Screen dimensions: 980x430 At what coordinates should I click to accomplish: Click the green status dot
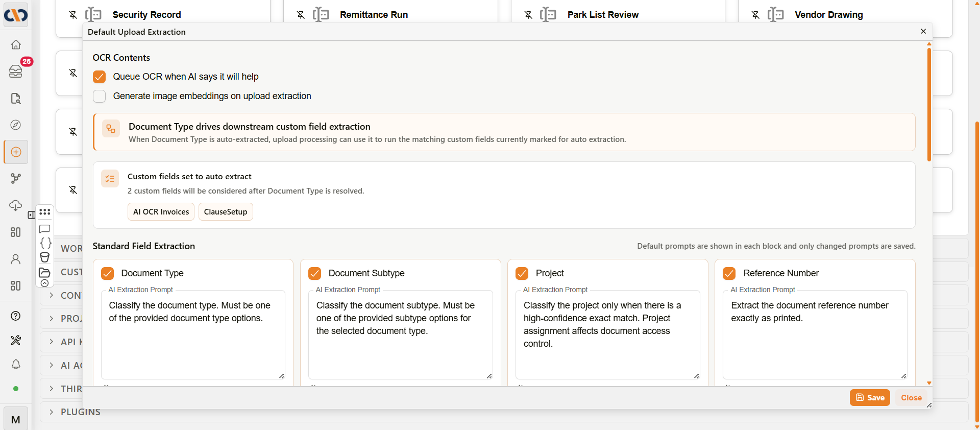pos(16,389)
